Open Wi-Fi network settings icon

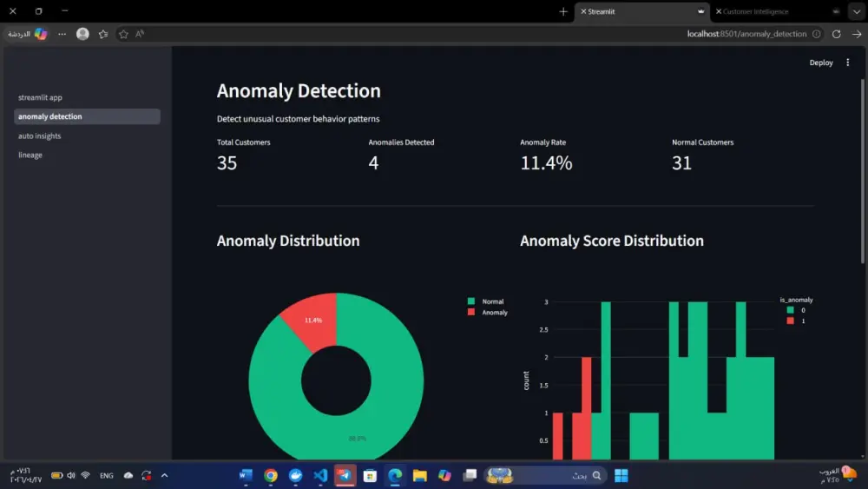(x=85, y=476)
